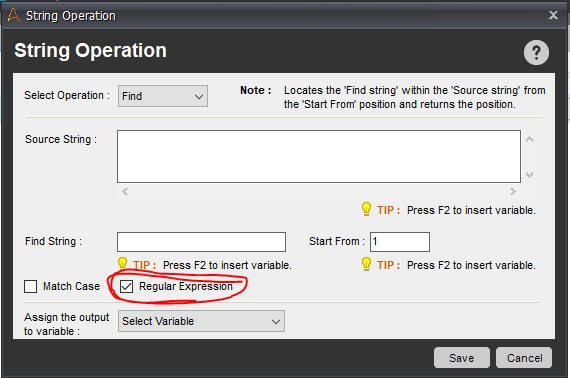Click the Save button
570x378 pixels.
[462, 358]
